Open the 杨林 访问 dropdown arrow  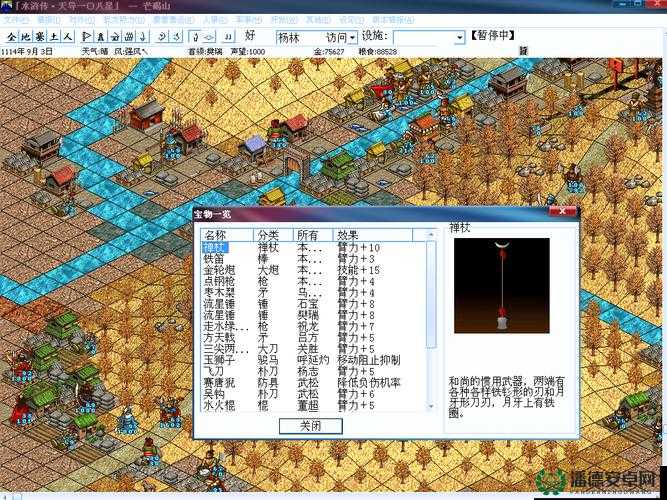[352, 38]
